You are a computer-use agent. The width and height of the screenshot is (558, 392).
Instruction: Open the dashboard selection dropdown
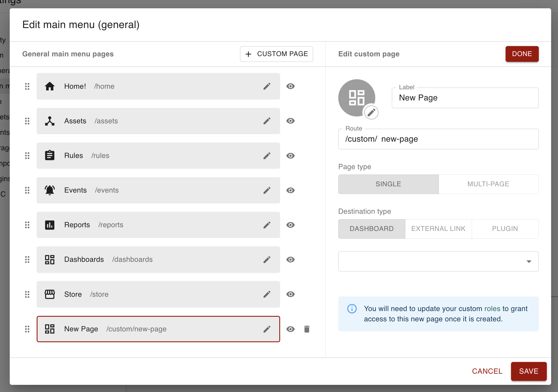point(438,261)
